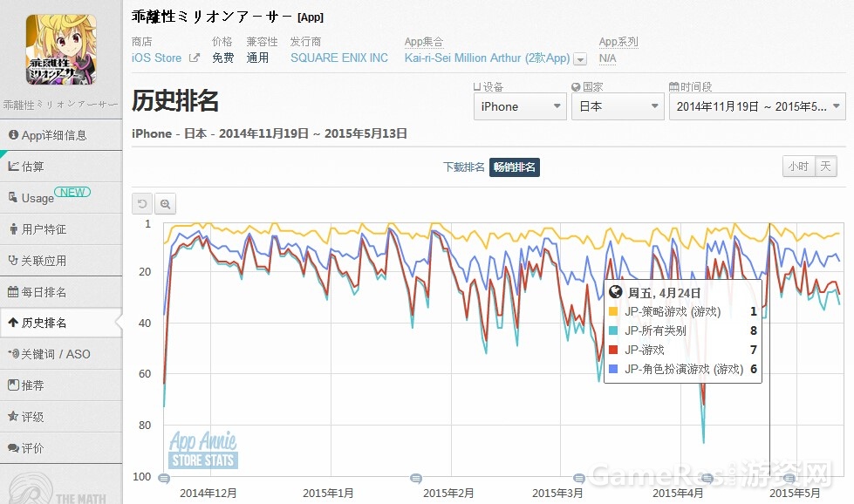The width and height of the screenshot is (854, 504).
Task: Open 每日排名 in sidebar
Action: 61,292
